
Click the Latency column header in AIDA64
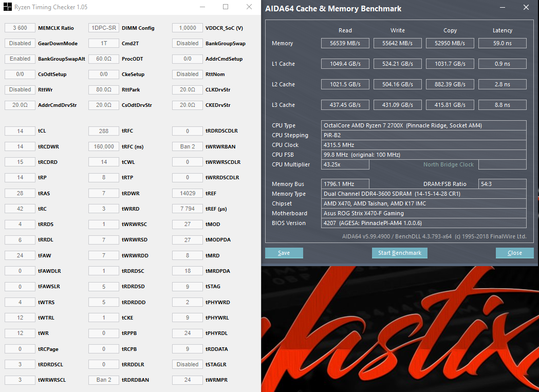coord(502,30)
